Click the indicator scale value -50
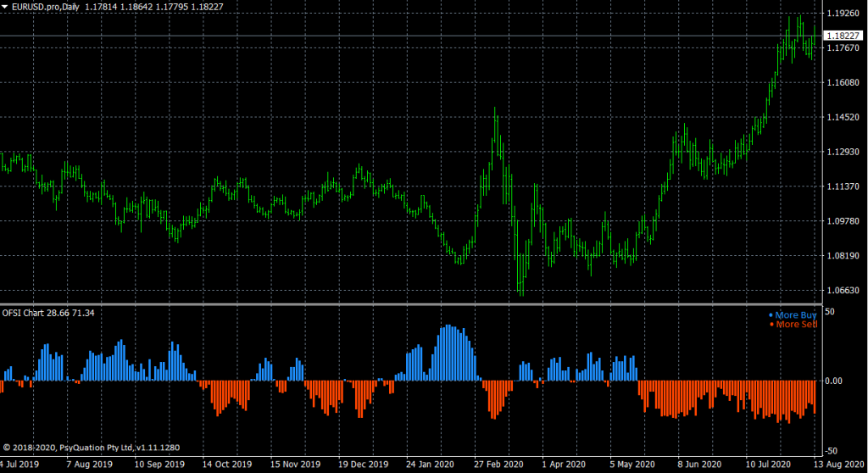 (x=832, y=451)
